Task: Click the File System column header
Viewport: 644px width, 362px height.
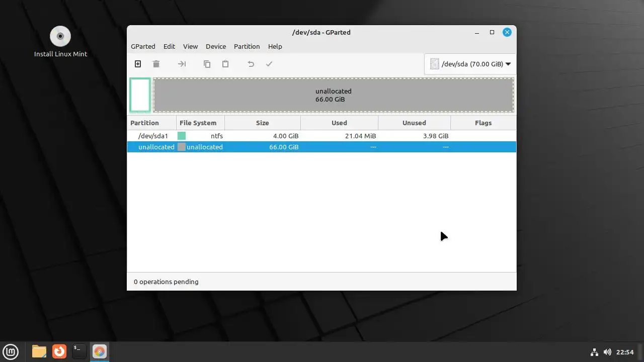Action: coord(200,123)
